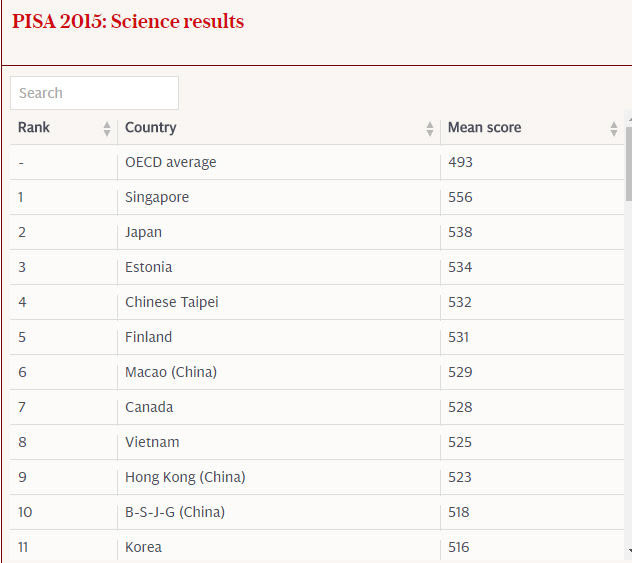632x563 pixels.
Task: Click the Country column sort arrows icon
Action: (430, 129)
